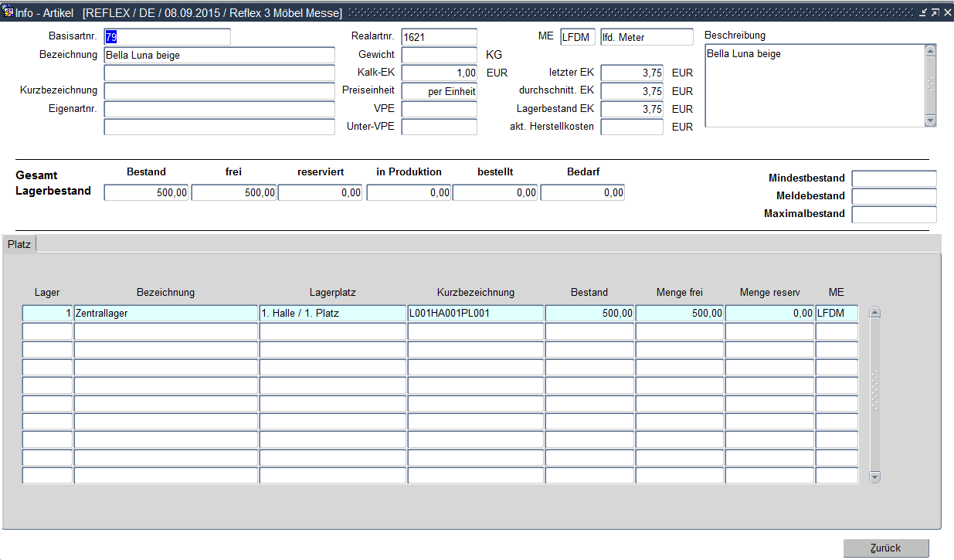Click the Lagerplatz cell 1. Halle / 1. Platz
This screenshot has height=560, width=954.
coord(332,314)
